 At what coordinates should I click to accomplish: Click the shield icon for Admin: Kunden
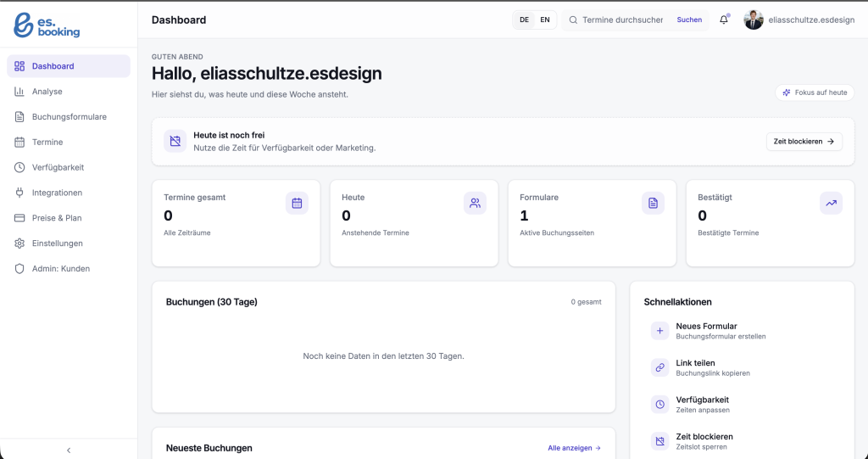(x=19, y=269)
